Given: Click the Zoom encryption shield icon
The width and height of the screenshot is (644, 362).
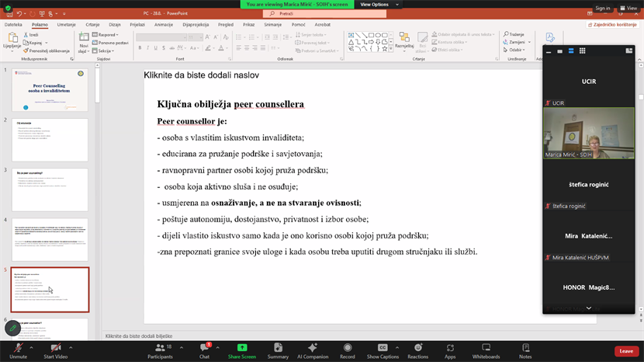Looking at the screenshot, I should point(8,8).
